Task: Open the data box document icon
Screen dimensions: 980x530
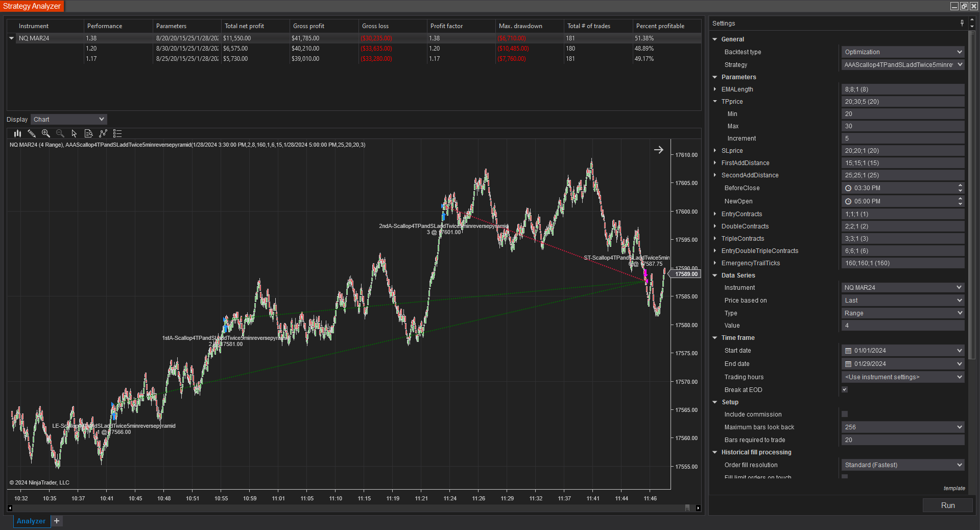Action: [89, 133]
